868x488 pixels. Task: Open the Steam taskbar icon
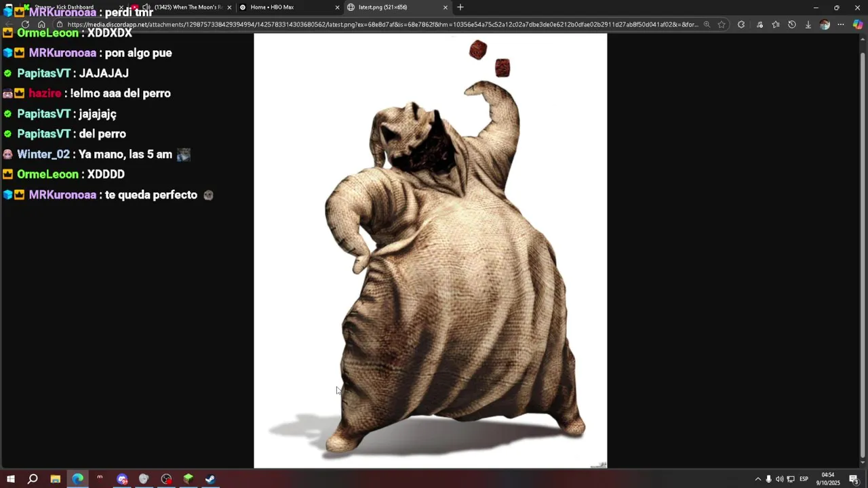click(x=210, y=479)
